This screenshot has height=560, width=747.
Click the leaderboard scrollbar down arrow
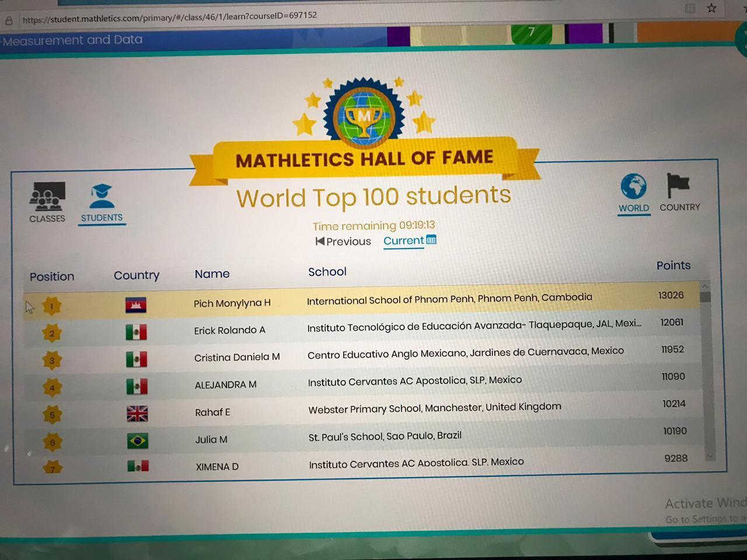click(x=710, y=456)
